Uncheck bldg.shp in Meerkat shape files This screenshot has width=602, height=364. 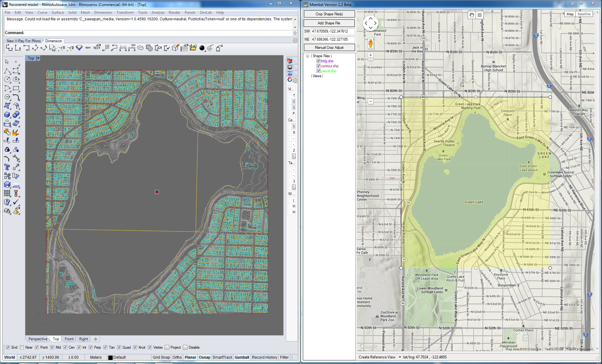[x=318, y=61]
